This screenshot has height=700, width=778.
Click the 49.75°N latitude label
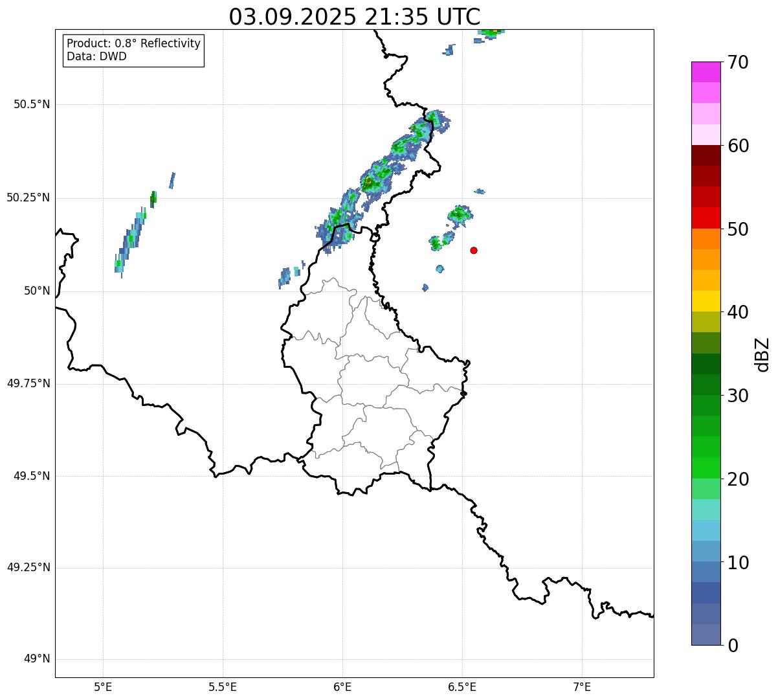coord(28,383)
